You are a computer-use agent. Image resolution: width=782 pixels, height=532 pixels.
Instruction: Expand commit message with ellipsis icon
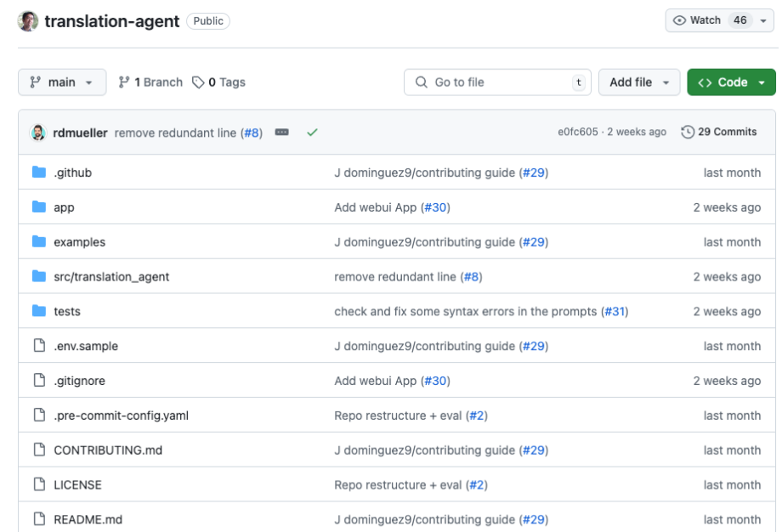tap(282, 133)
